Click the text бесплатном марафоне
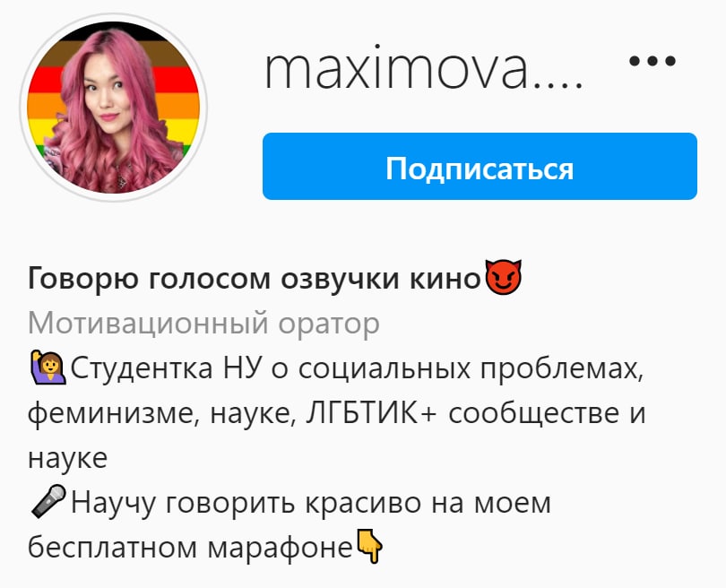 [x=190, y=548]
